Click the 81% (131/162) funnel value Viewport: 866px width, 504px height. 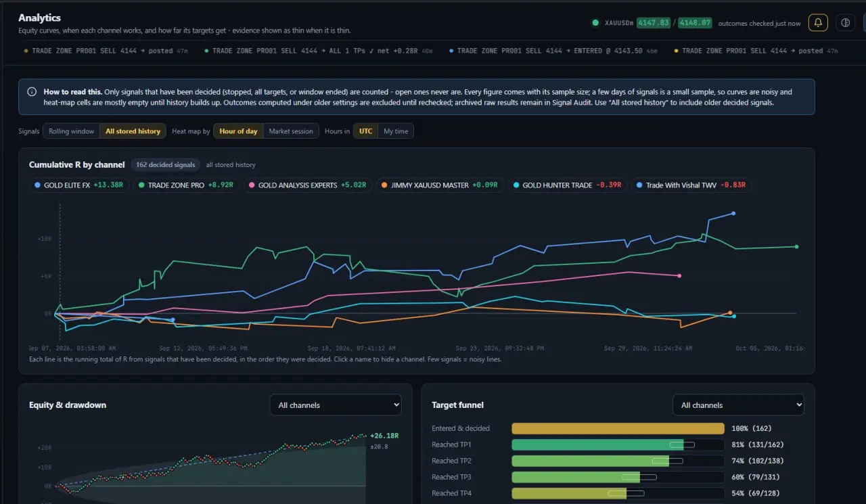[x=758, y=444]
